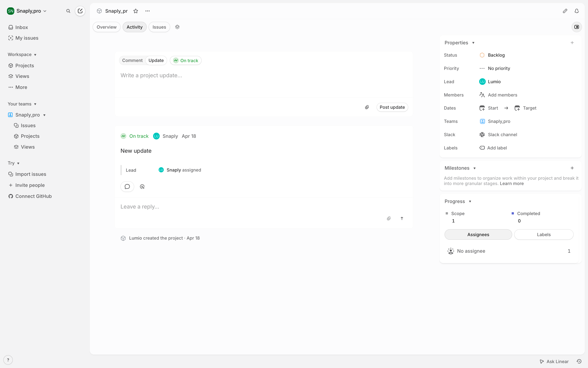This screenshot has height=368, width=588.
Task: Change project lead Lumio
Action: coord(490,82)
